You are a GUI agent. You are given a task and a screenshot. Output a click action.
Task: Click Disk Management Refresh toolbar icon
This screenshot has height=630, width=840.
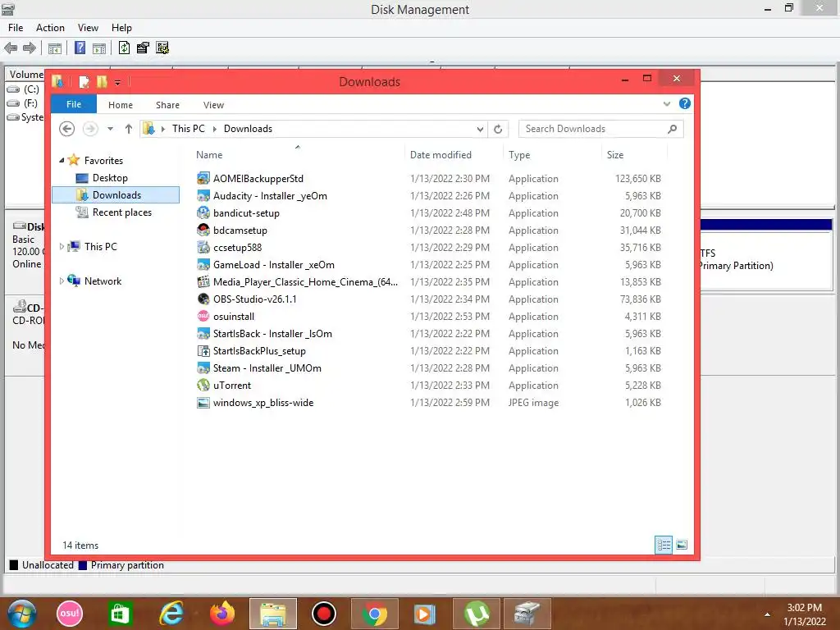point(124,48)
